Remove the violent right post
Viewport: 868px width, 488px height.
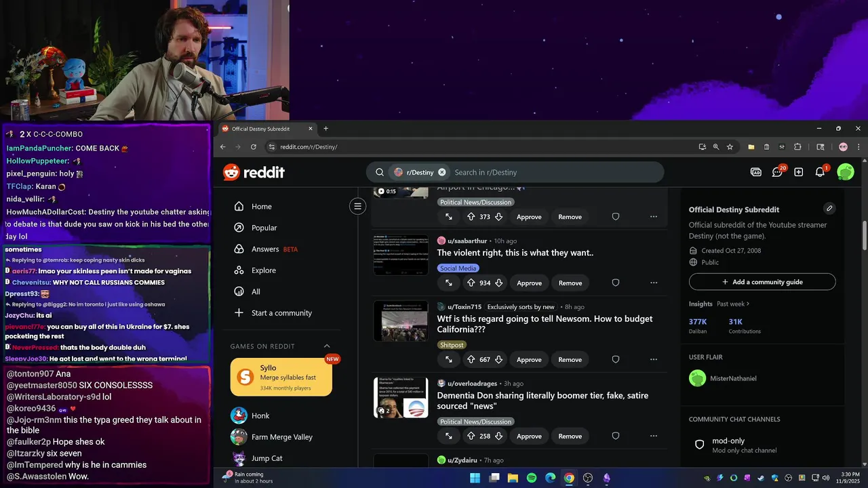tap(570, 283)
